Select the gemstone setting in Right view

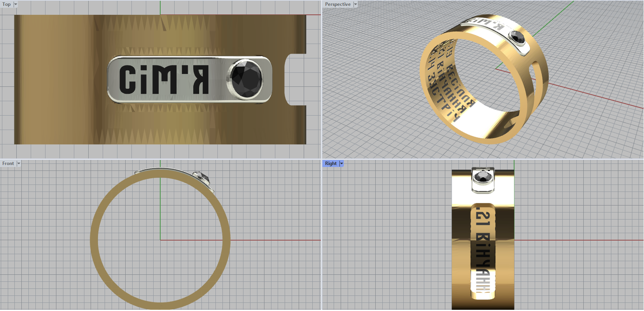point(483,178)
